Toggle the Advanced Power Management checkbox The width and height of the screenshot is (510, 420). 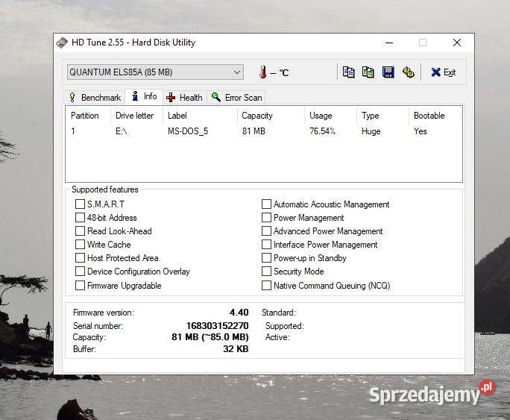[x=266, y=231]
